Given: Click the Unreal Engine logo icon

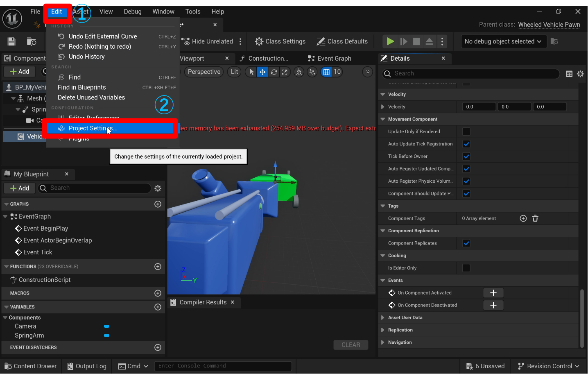Looking at the screenshot, I should pos(12,18).
